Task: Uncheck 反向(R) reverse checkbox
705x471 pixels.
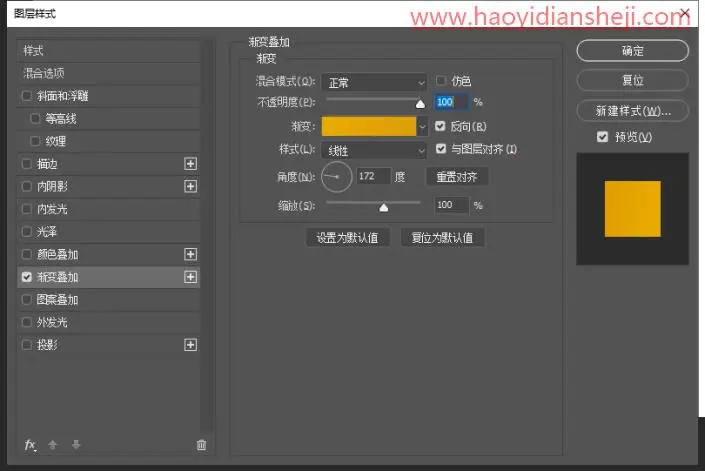Action: coord(441,126)
